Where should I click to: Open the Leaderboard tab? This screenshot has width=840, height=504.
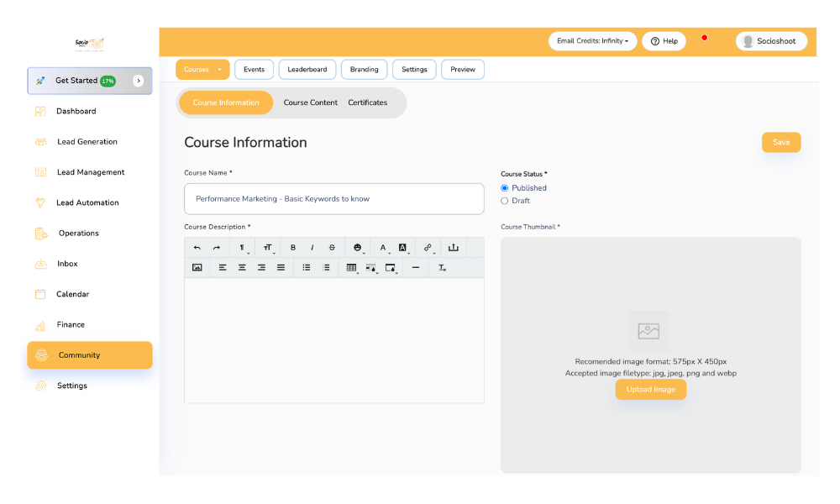(x=307, y=70)
